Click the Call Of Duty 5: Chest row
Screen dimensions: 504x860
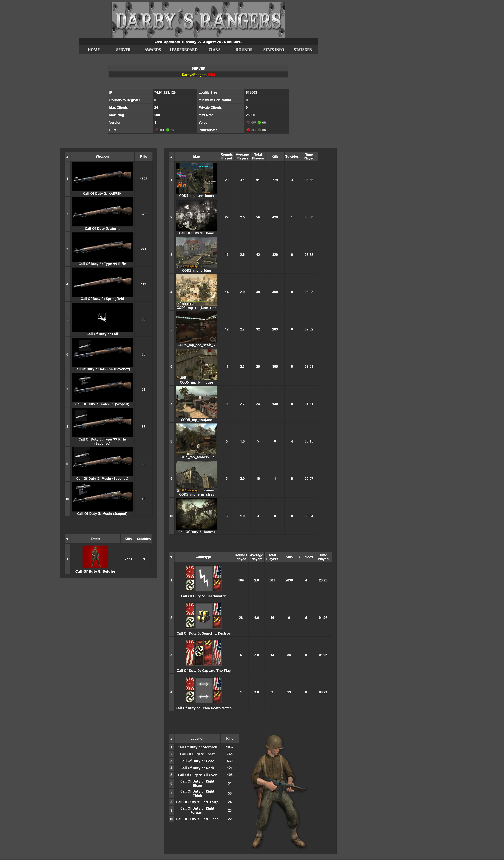[203, 754]
